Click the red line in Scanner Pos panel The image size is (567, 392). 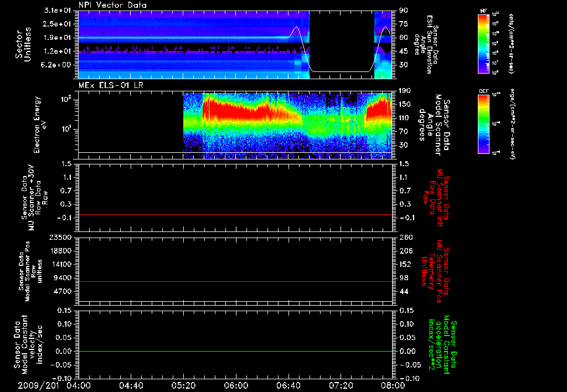(x=235, y=281)
